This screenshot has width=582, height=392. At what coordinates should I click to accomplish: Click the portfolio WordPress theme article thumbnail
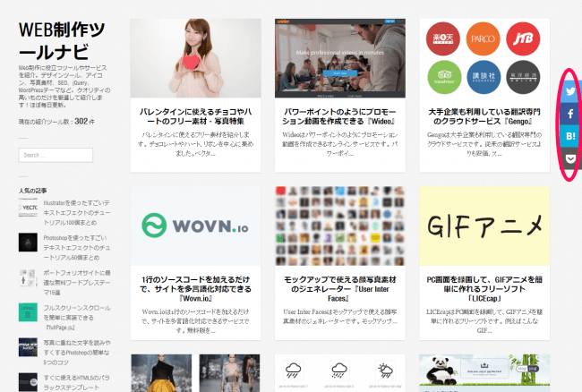(28, 277)
